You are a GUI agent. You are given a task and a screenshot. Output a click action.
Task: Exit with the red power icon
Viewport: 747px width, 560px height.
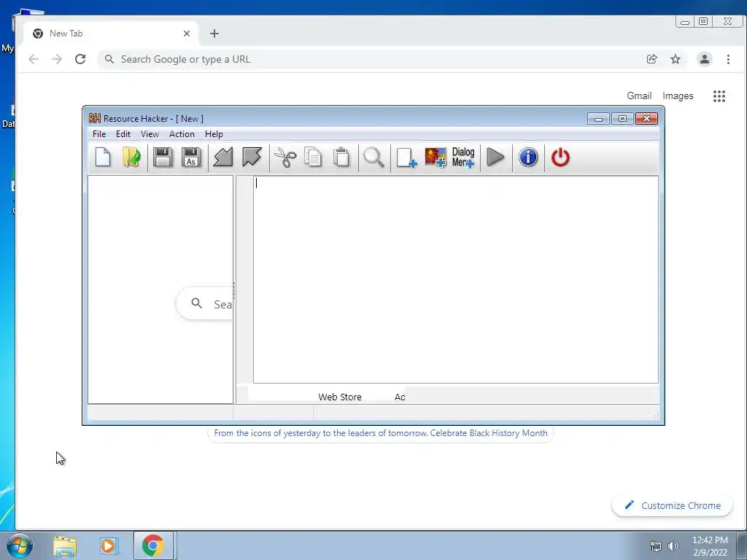tap(560, 157)
